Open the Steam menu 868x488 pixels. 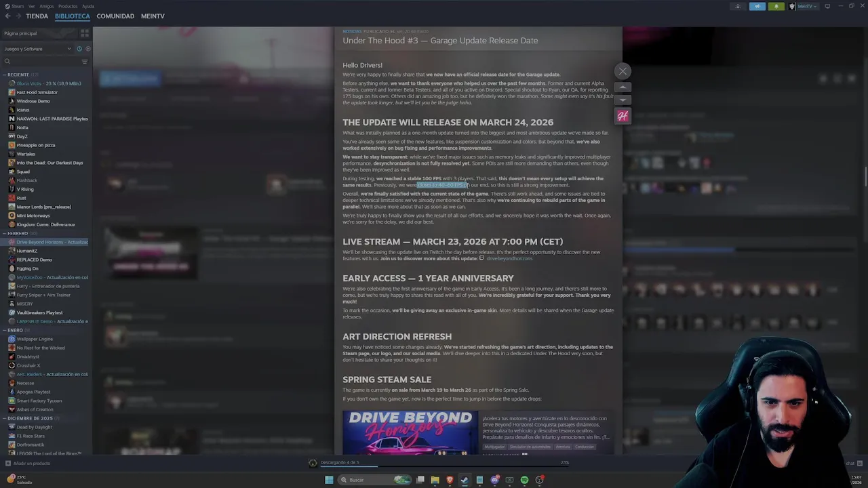(16, 6)
